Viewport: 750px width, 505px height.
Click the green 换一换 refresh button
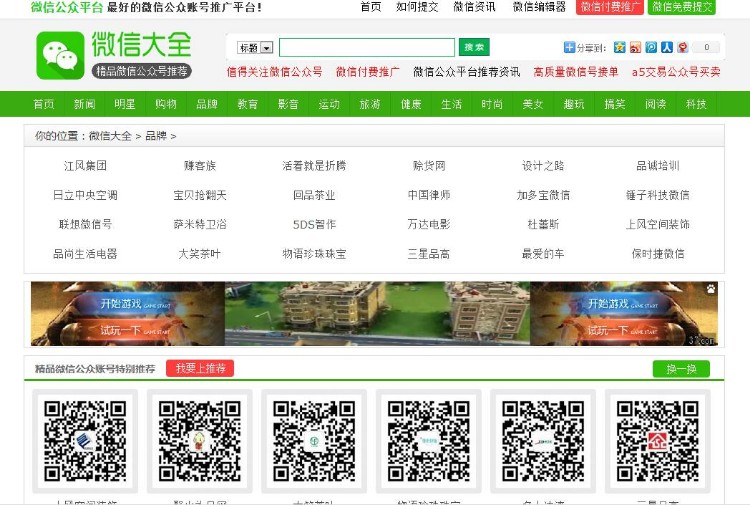click(681, 369)
